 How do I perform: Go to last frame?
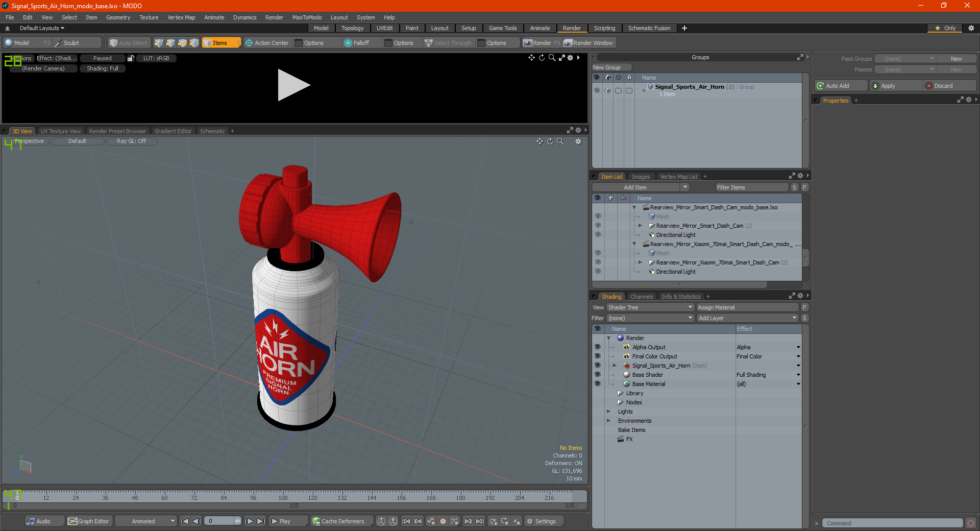coord(261,521)
